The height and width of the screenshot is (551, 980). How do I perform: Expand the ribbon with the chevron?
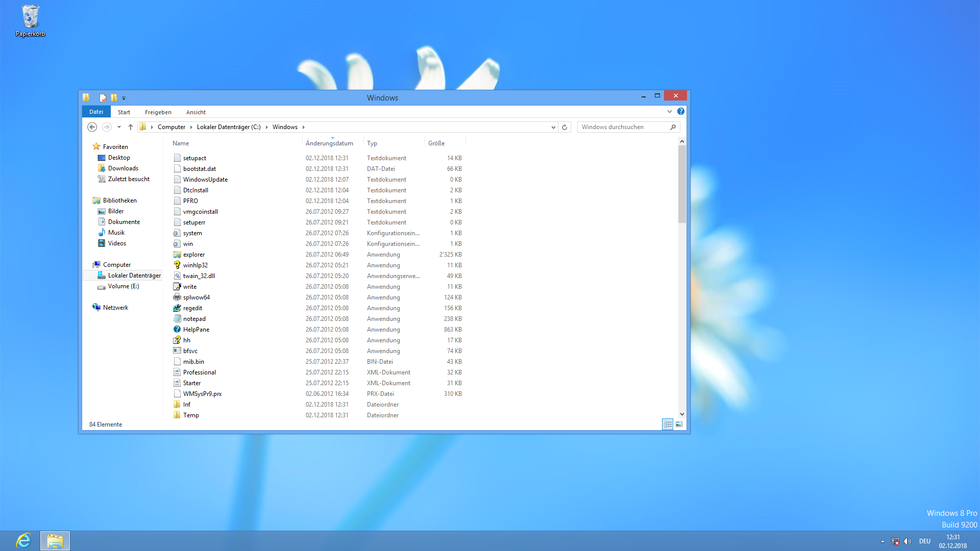coord(669,111)
